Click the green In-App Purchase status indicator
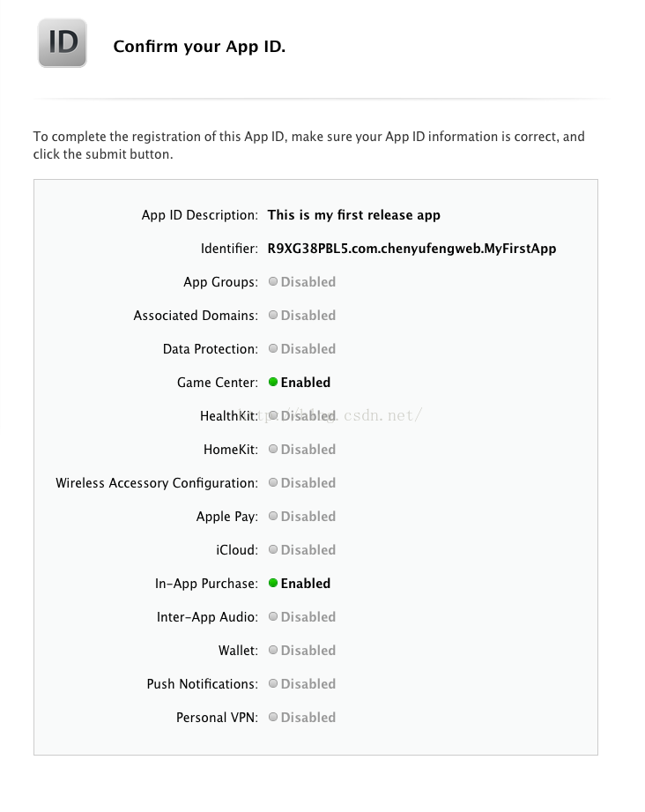The width and height of the screenshot is (645, 812). (x=273, y=584)
